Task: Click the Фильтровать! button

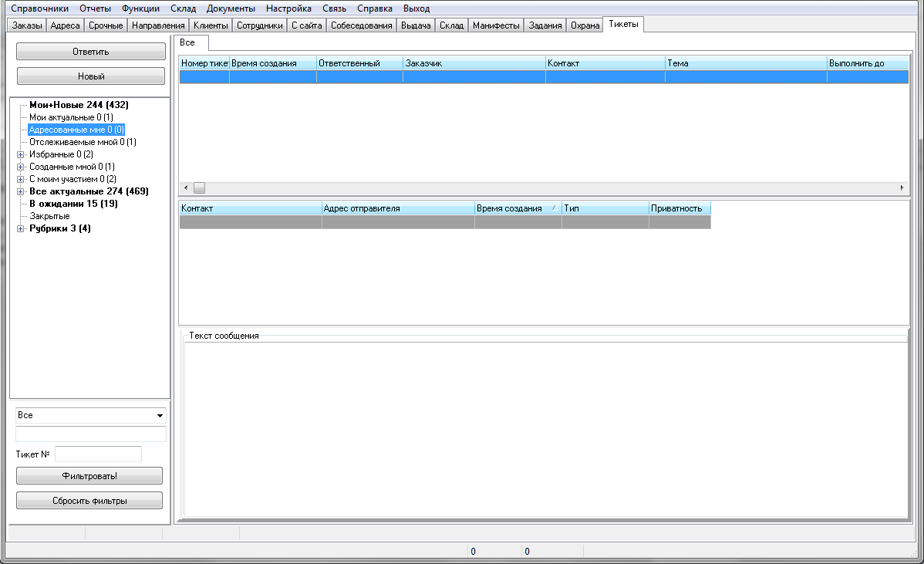Action: (x=89, y=475)
